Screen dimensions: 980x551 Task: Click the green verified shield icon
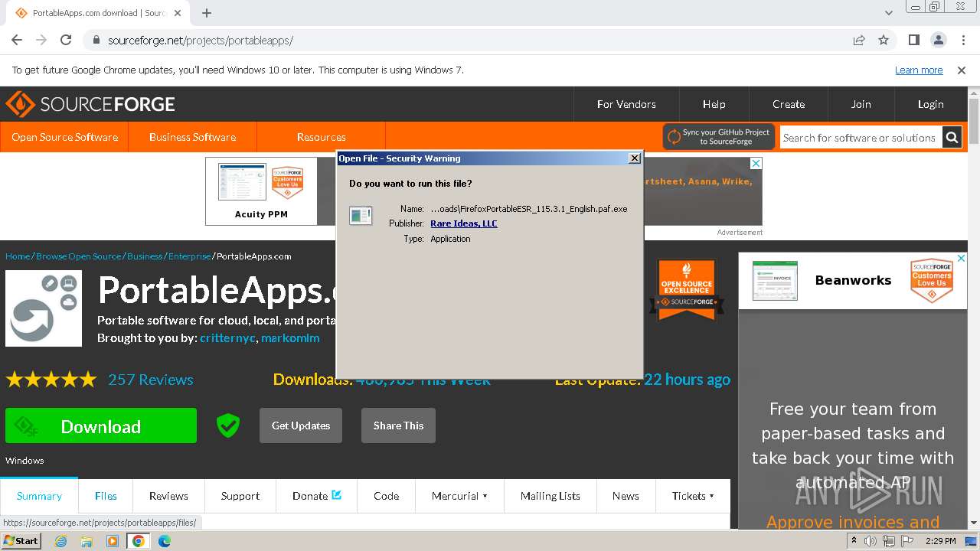[228, 425]
